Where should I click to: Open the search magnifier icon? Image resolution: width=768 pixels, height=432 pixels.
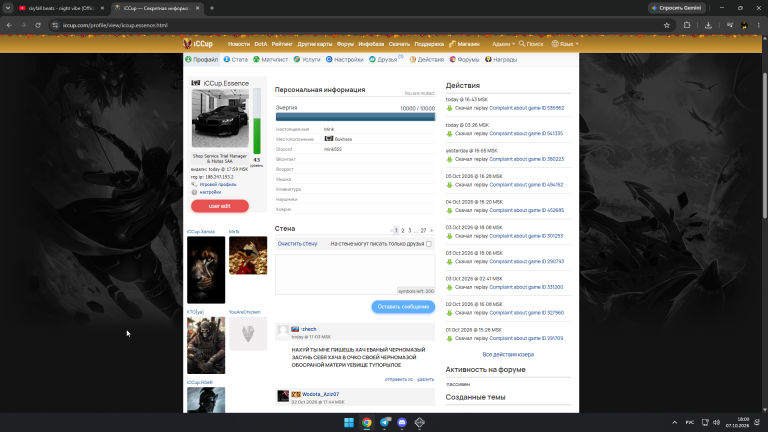522,44
